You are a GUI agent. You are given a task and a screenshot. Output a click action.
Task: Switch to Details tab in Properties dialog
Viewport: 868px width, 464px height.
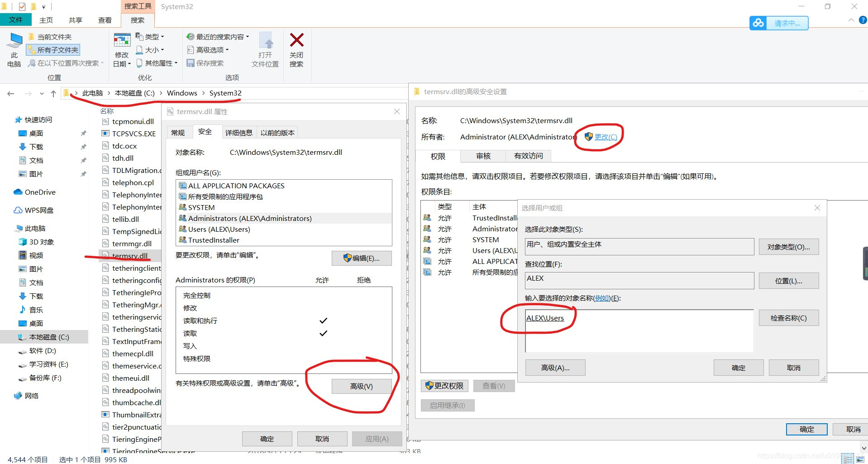point(239,133)
